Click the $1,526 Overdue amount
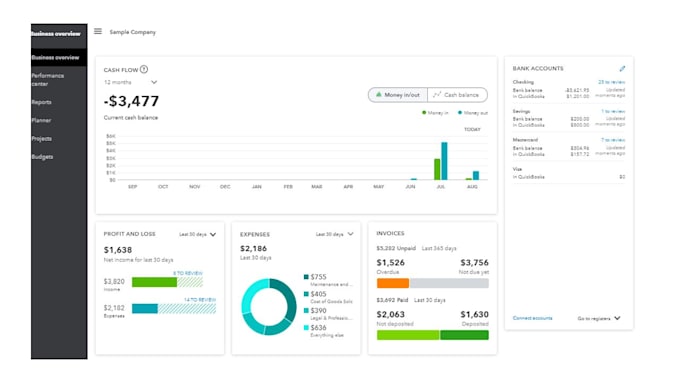Viewport: 680px width, 383px height. (x=390, y=262)
